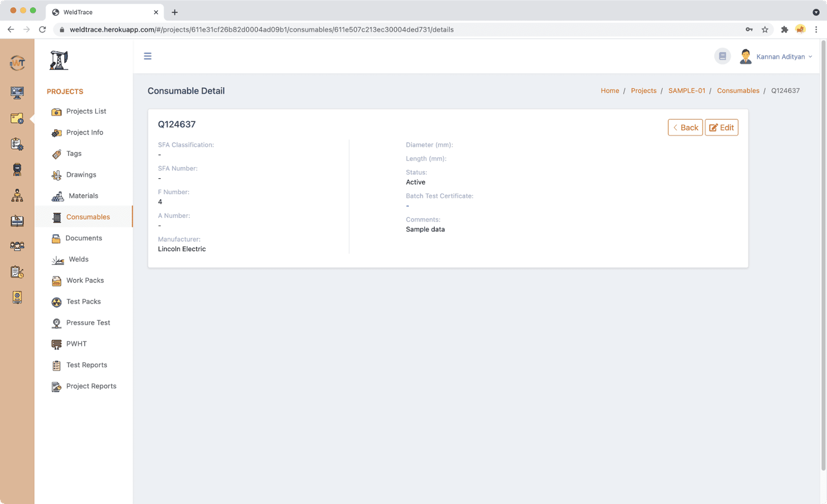Screen dimensions: 827x504
Task: Open the Home breadcrumb link
Action: [609, 91]
